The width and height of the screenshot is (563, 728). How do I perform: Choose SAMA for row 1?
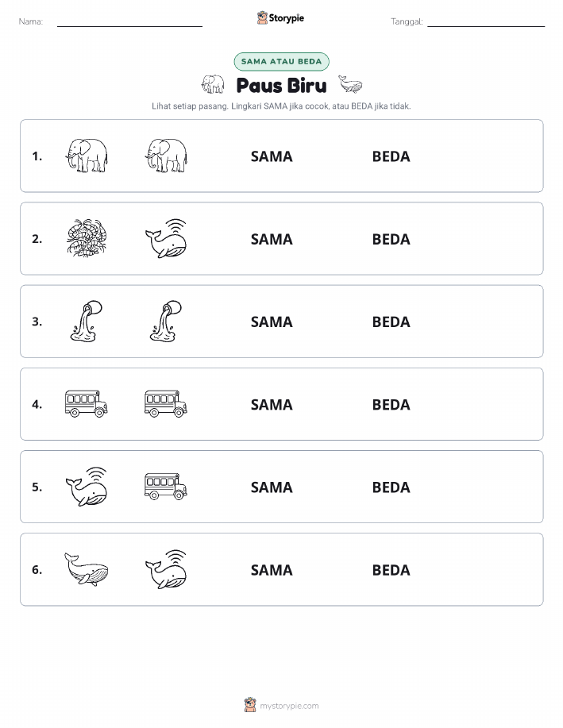coord(272,156)
